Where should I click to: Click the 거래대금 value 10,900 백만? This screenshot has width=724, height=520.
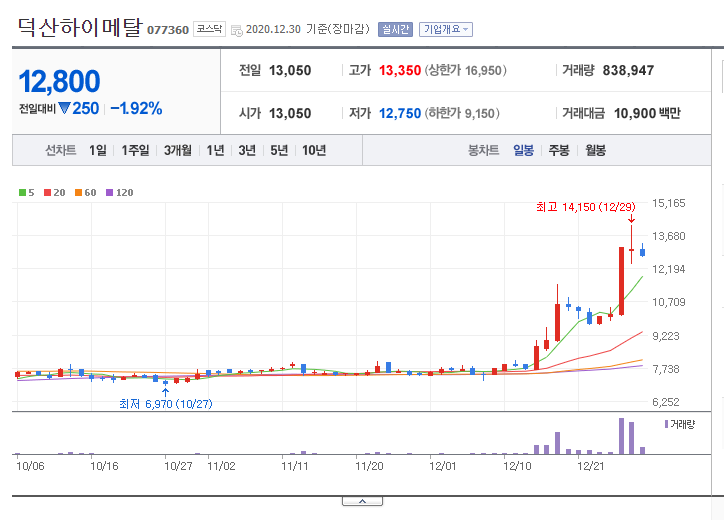(647, 113)
